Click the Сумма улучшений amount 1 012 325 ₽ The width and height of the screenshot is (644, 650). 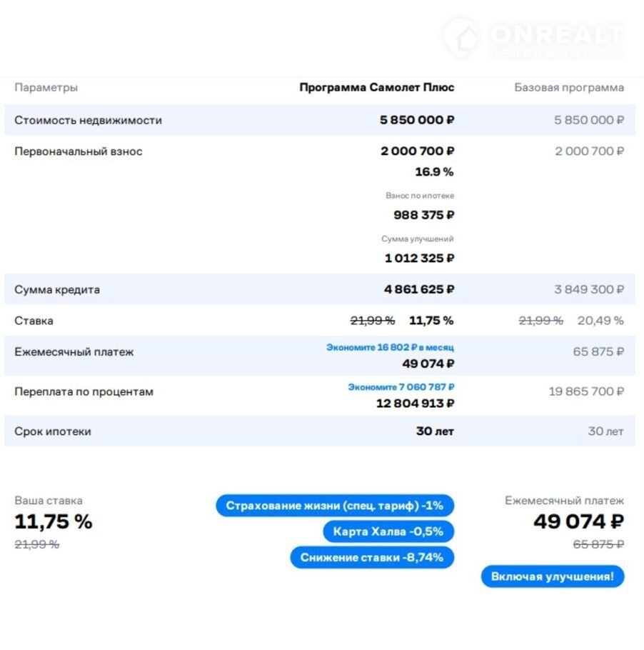click(419, 258)
